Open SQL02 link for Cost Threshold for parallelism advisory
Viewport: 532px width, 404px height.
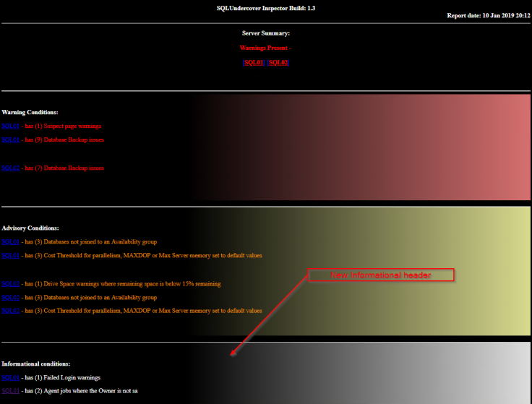(11, 311)
